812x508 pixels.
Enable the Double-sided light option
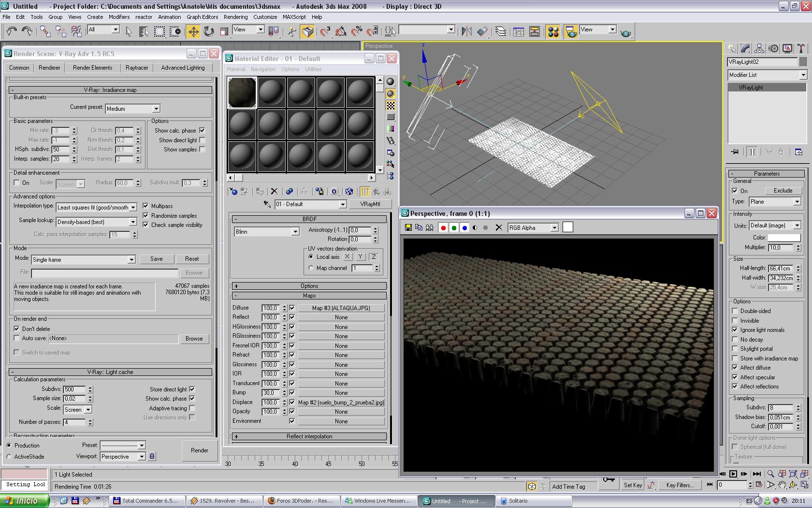[x=735, y=311]
